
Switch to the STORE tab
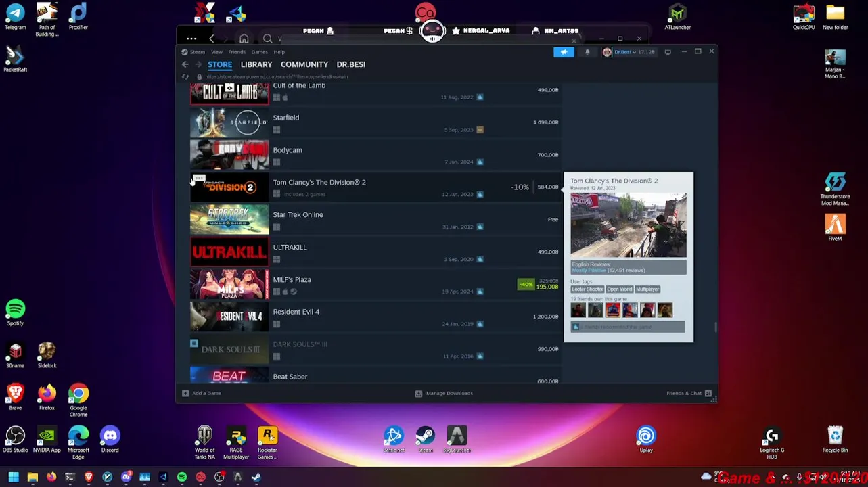click(220, 64)
